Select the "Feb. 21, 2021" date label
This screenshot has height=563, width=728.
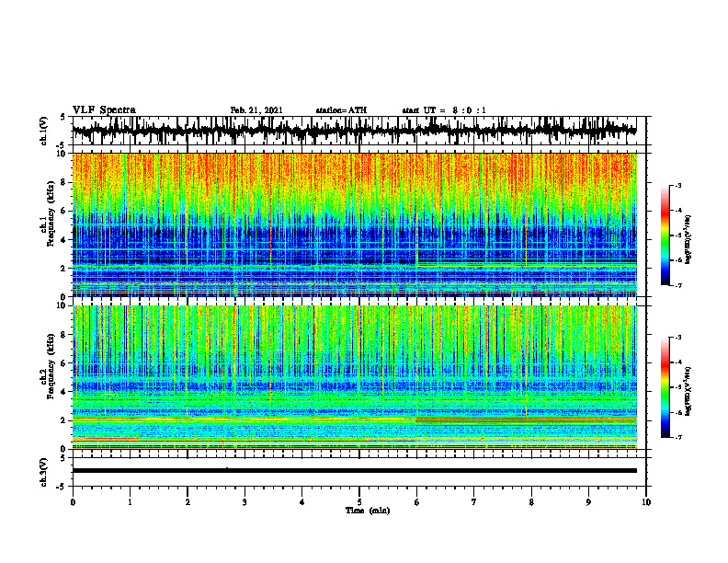pyautogui.click(x=256, y=110)
